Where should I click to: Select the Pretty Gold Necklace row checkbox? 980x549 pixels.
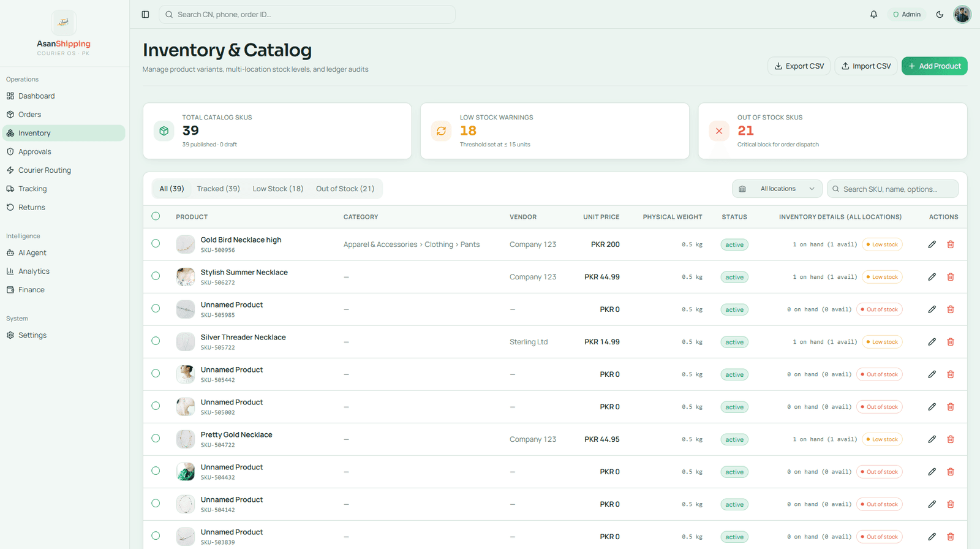tap(156, 438)
